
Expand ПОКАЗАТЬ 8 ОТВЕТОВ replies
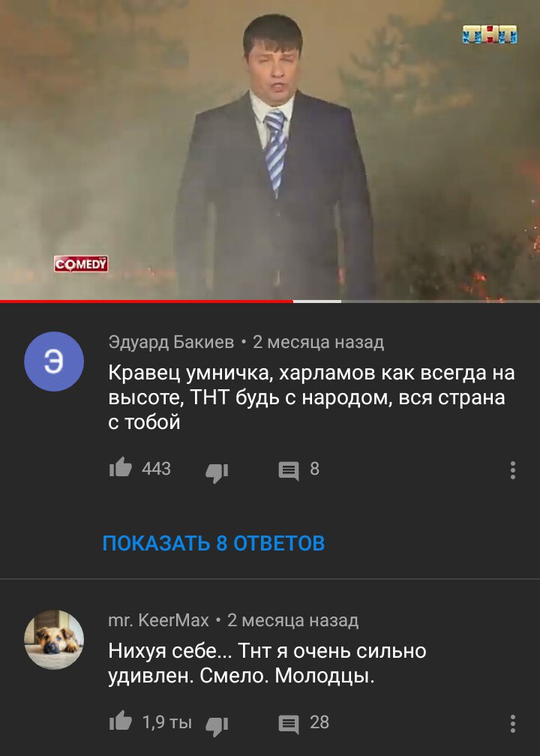(x=214, y=543)
